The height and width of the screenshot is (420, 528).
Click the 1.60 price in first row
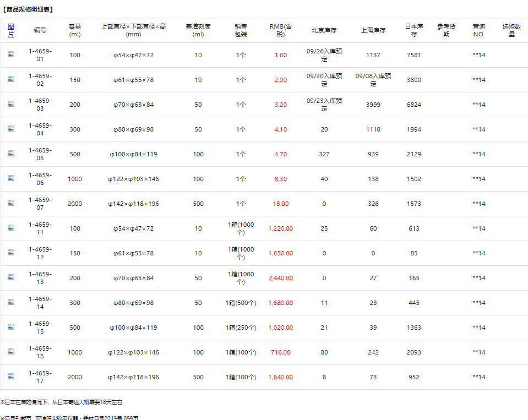280,55
